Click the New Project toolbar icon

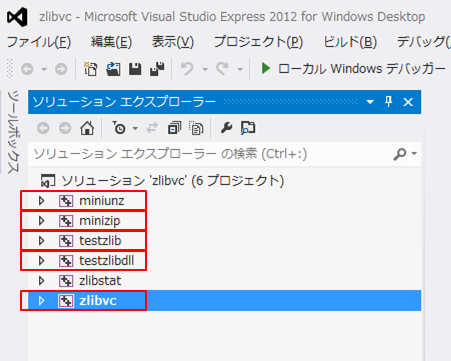pyautogui.click(x=90, y=69)
